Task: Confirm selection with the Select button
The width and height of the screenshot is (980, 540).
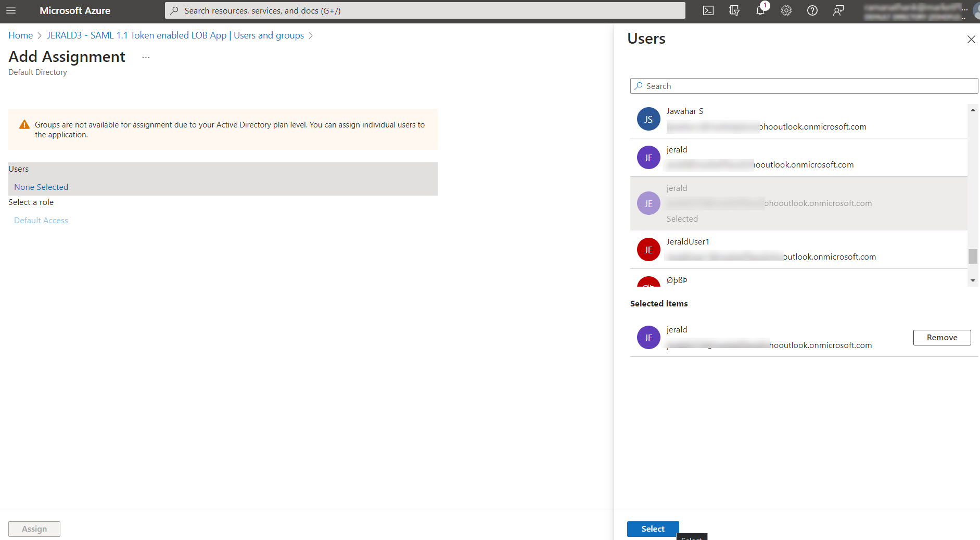Action: (653, 529)
